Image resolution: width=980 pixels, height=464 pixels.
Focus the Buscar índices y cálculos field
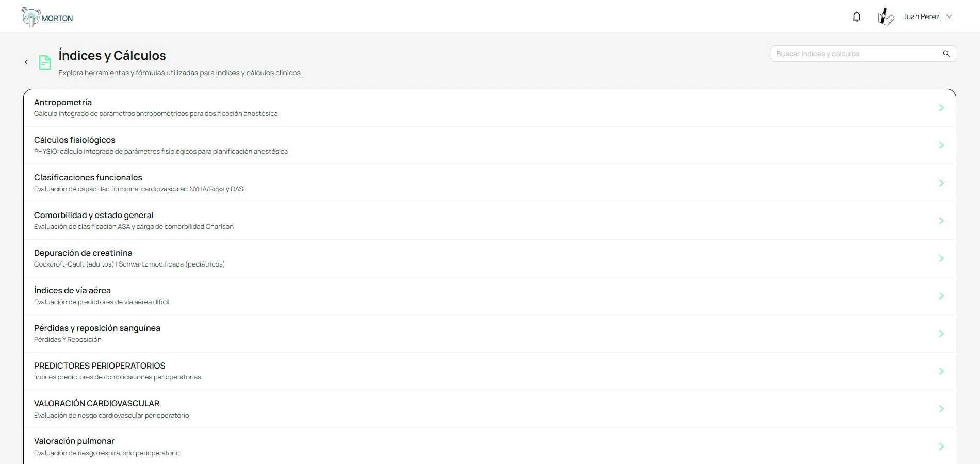coord(863,54)
